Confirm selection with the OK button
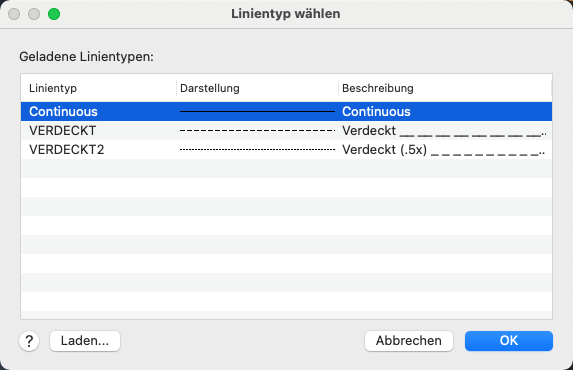 pyautogui.click(x=509, y=341)
